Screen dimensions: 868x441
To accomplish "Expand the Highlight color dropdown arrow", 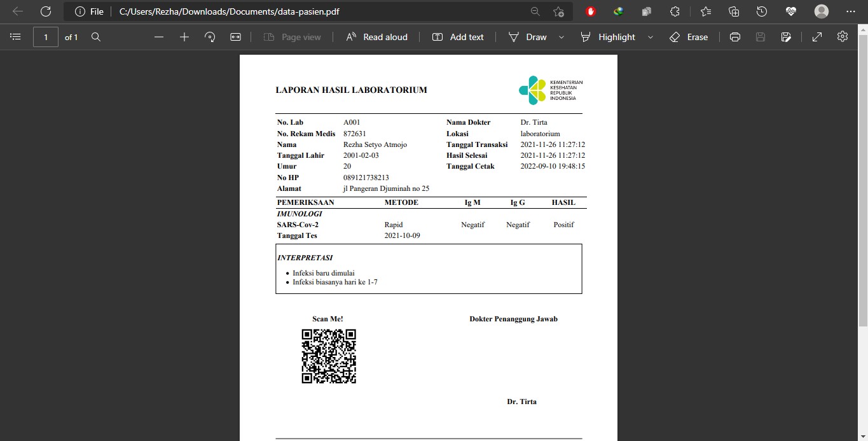I will [650, 37].
